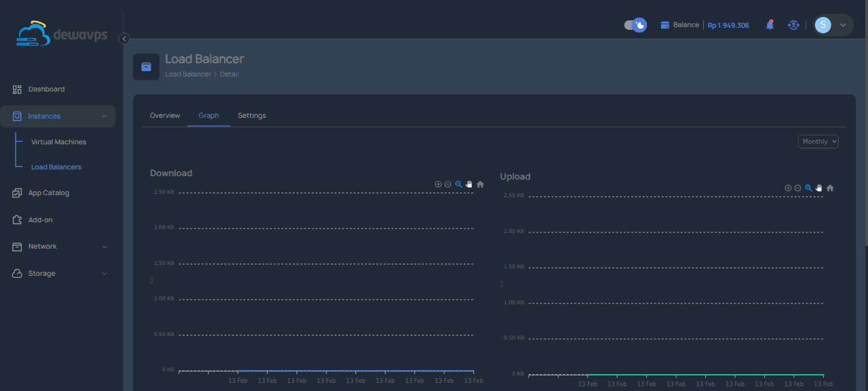This screenshot has width=868, height=391.
Task: Switch to the Overview tab
Action: tap(165, 116)
